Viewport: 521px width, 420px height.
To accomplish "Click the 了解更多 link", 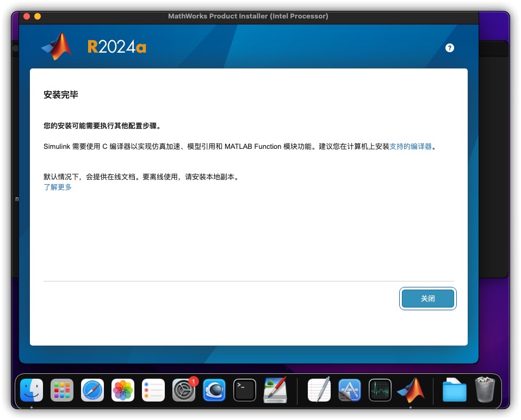I will tap(58, 187).
